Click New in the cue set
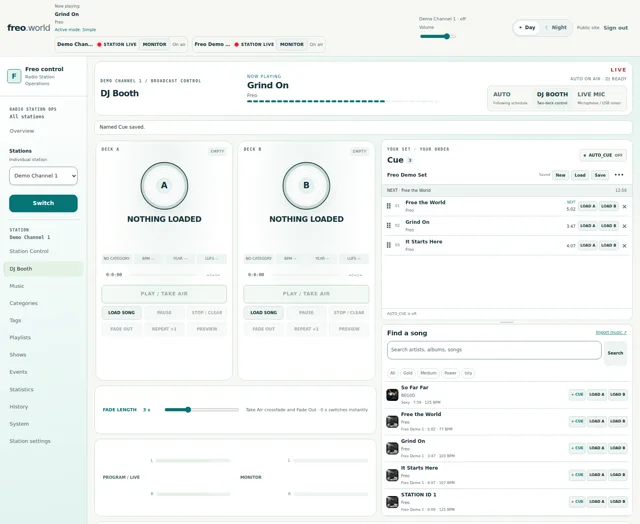640x524 pixels. click(560, 175)
